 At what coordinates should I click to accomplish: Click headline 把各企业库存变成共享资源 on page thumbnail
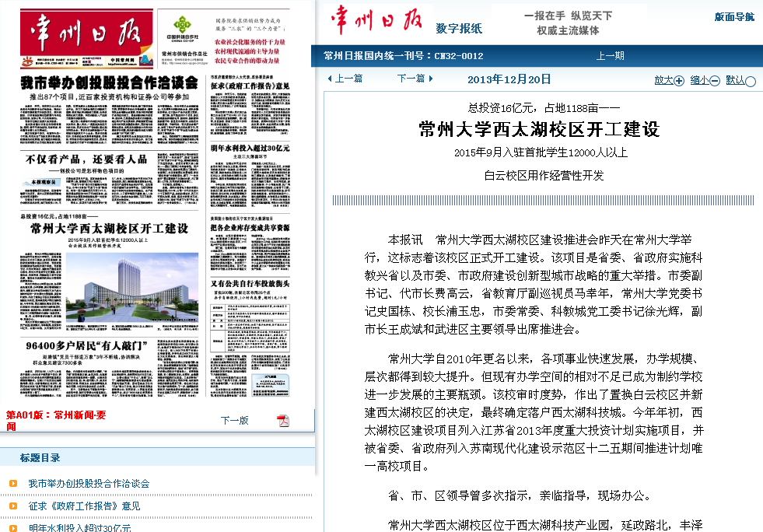(x=250, y=227)
